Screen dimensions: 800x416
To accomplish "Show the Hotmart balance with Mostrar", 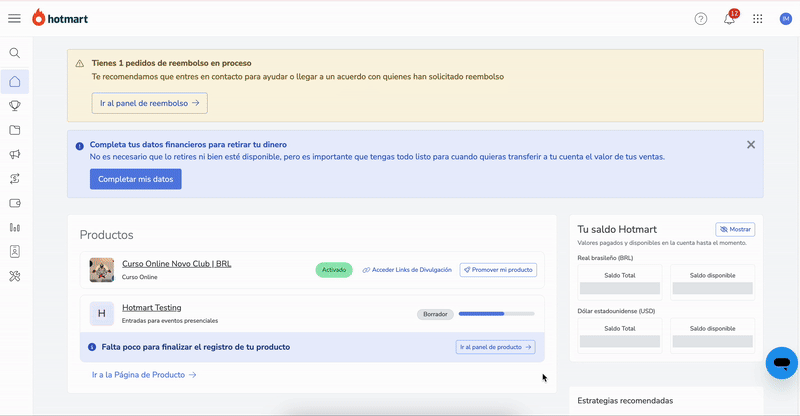I will point(735,230).
